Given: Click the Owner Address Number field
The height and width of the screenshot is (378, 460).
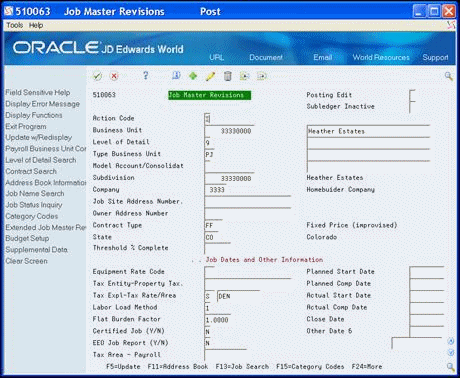Looking at the screenshot, I should pos(248,214).
